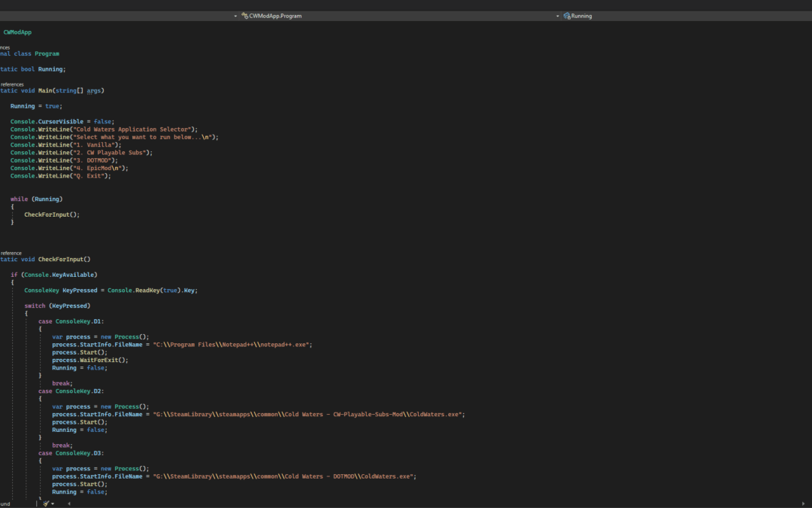Click the while keyword
The image size is (812, 508).
coord(19,199)
